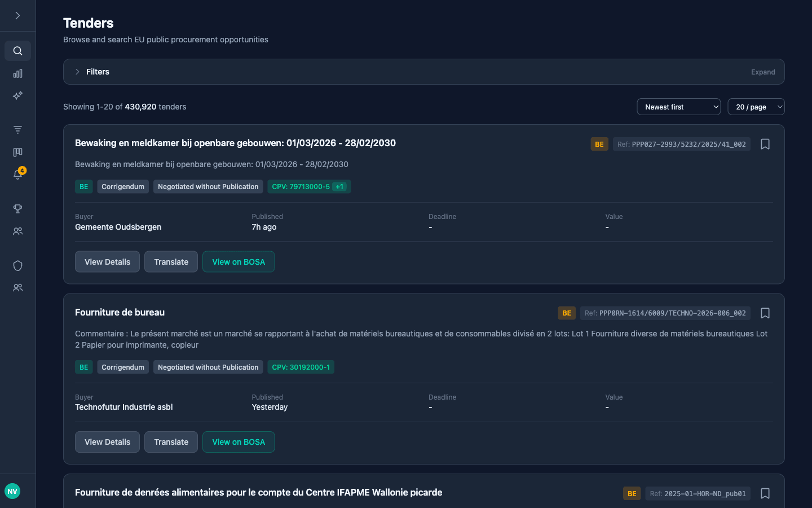Viewport: 812px width, 508px height.
Task: Open the shield security sidebar icon
Action: (17, 265)
